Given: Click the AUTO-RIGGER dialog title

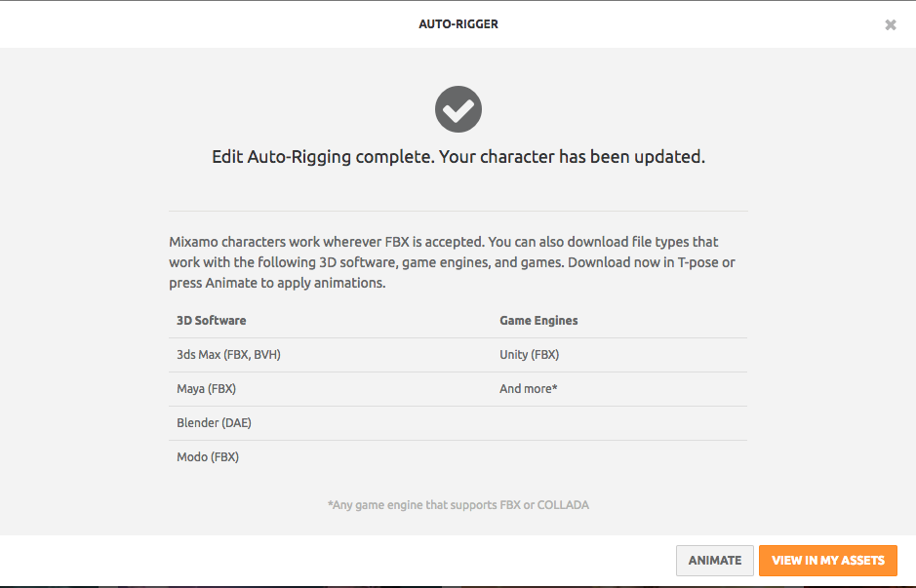Looking at the screenshot, I should [x=458, y=24].
